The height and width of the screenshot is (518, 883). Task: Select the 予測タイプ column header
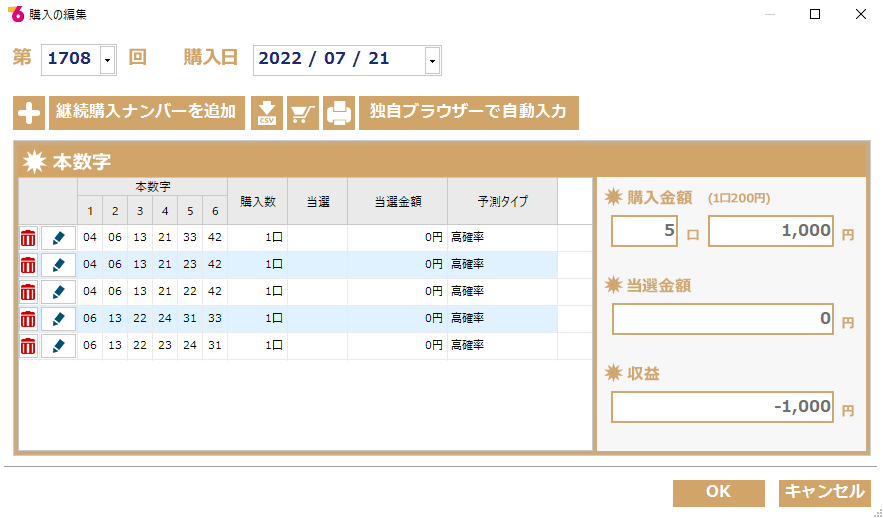click(502, 201)
